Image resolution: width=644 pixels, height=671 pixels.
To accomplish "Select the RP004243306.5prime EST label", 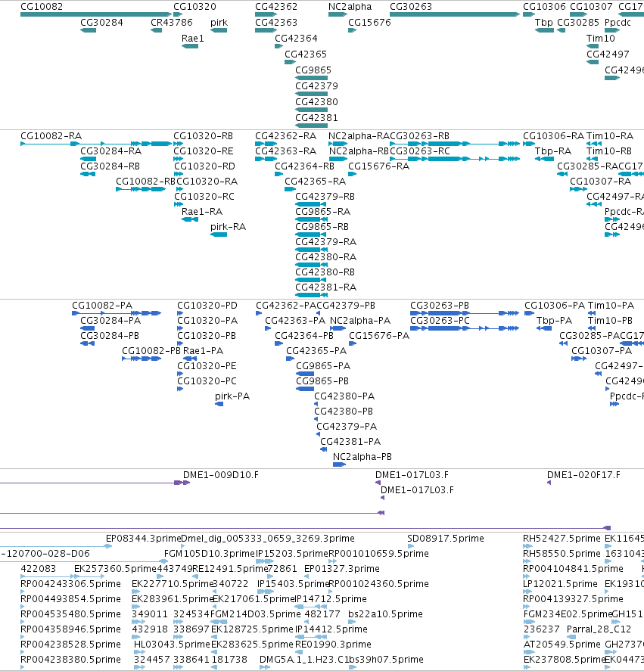I will point(70,584).
